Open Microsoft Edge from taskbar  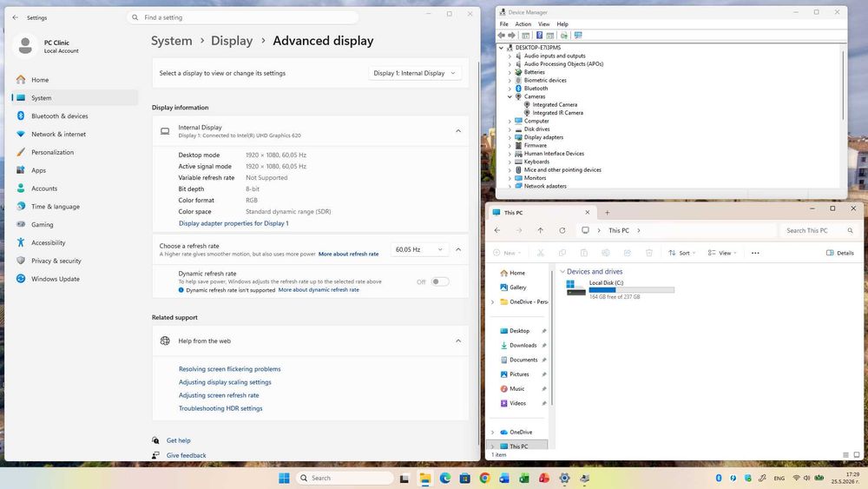(445, 478)
